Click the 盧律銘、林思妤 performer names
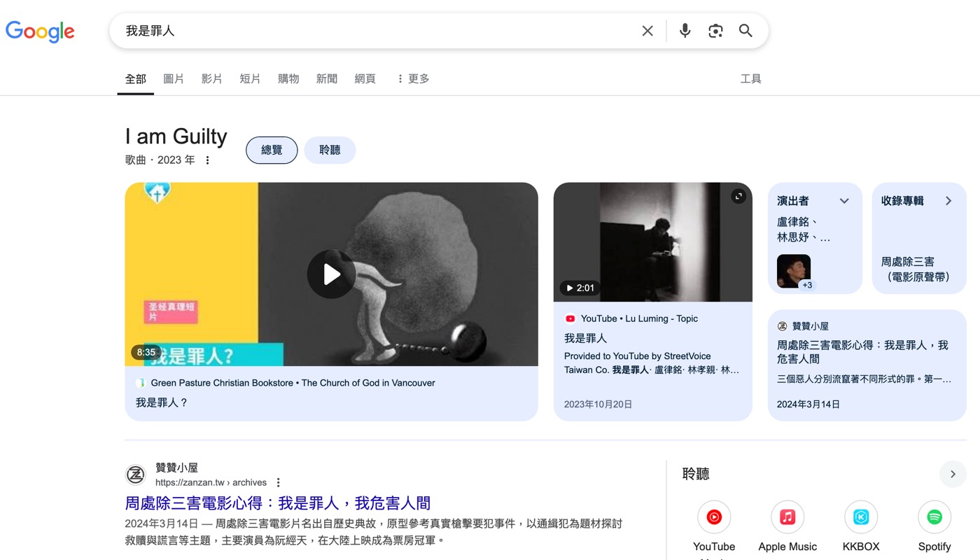This screenshot has width=980, height=560. pyautogui.click(x=804, y=230)
